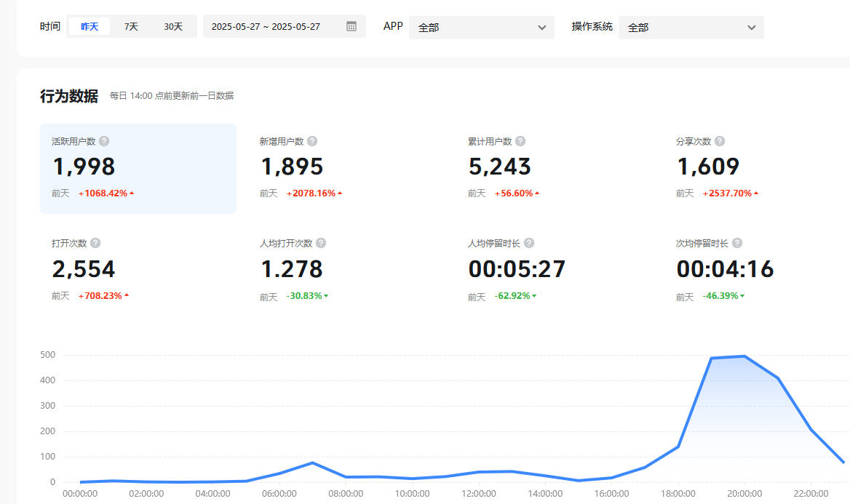
Task: Open the APP dropdown set to 全部
Action: point(481,27)
